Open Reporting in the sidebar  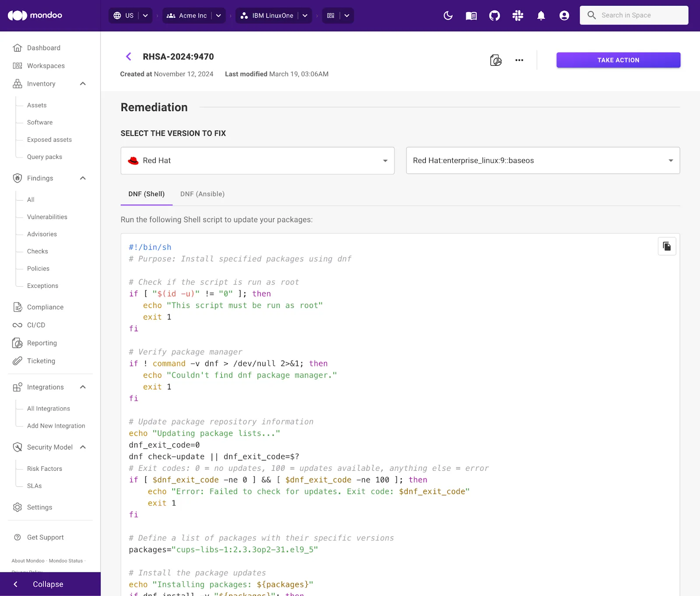(x=42, y=343)
